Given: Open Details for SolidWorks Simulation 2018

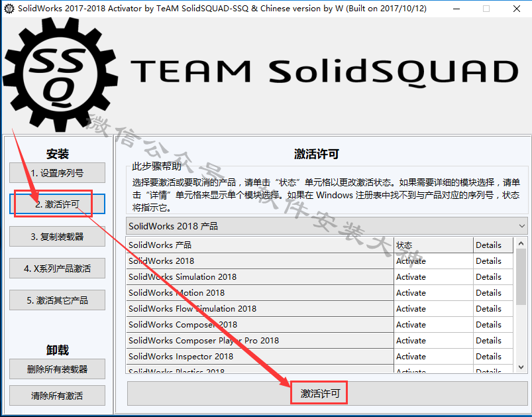Looking at the screenshot, I should (494, 277).
